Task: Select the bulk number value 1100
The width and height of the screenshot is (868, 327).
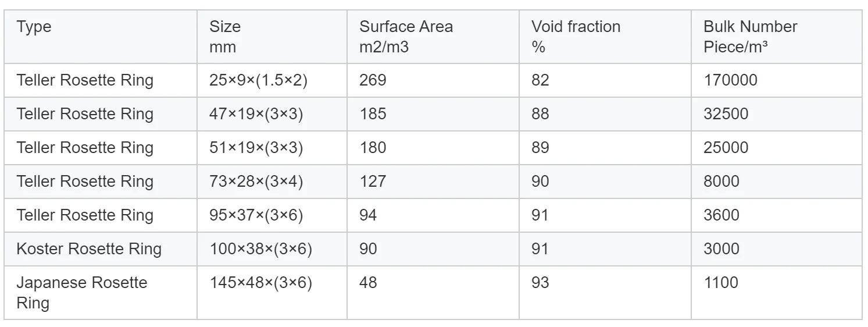Action: (721, 283)
